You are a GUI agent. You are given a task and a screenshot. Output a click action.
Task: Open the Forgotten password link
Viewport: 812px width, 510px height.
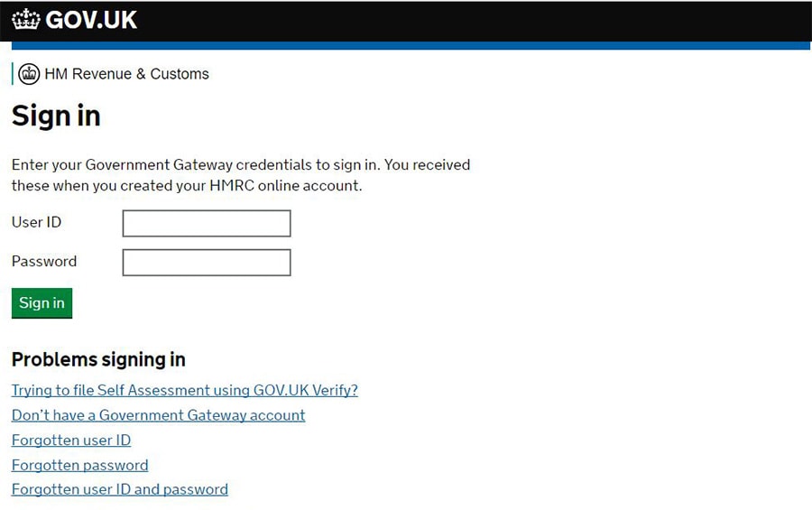(79, 465)
